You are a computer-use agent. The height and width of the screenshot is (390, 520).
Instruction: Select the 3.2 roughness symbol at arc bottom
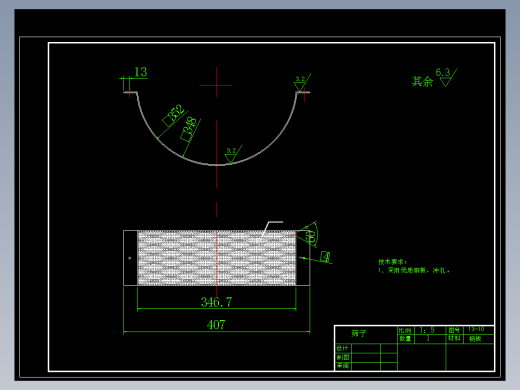coord(233,154)
